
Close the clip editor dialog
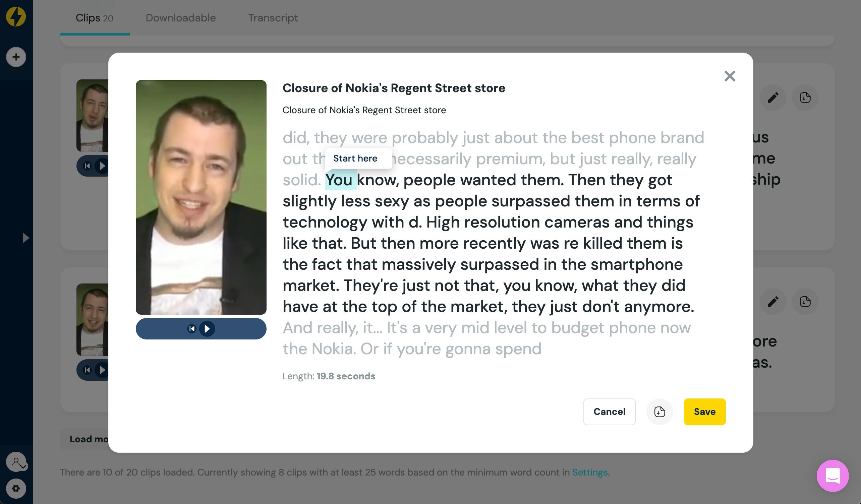730,76
